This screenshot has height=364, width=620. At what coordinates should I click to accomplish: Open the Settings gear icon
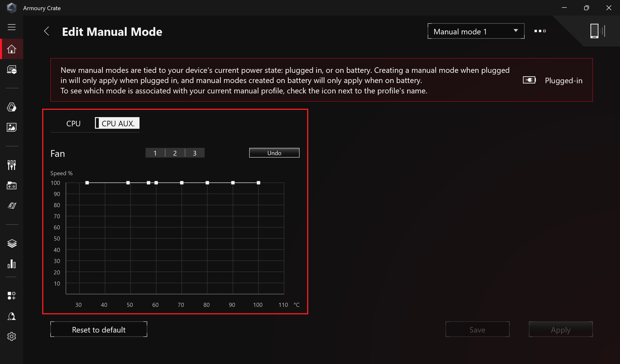12,336
